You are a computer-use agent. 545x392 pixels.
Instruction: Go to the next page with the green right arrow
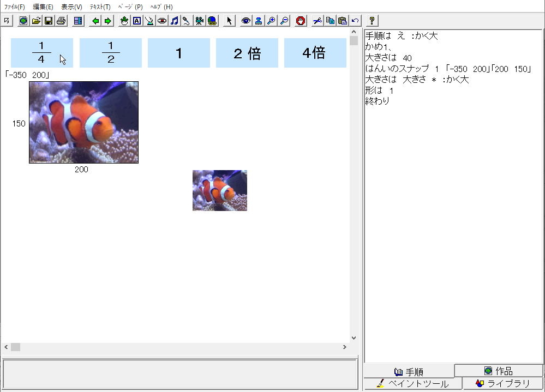[108, 21]
